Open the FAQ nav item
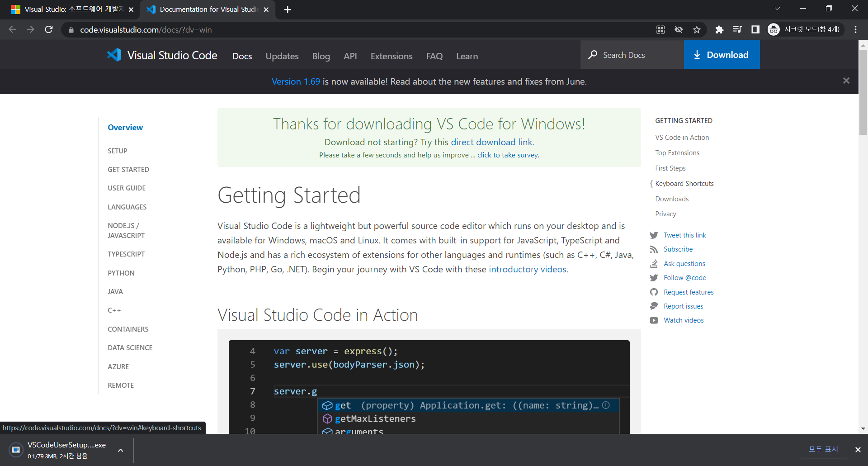This screenshot has width=868, height=466. [x=434, y=56]
